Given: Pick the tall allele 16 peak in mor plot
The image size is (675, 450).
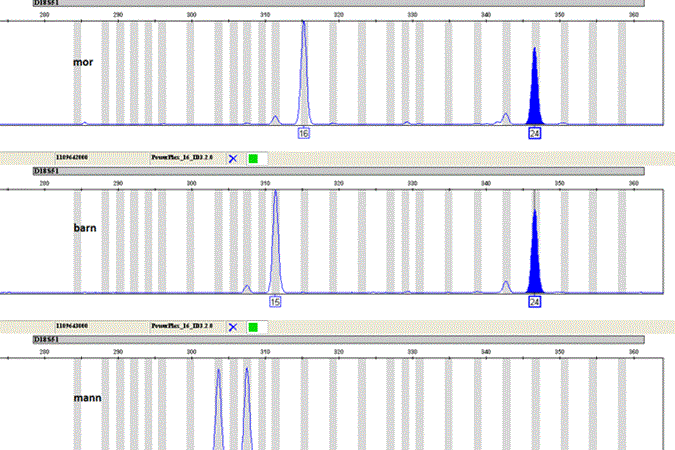Looking at the screenshot, I should coord(304,73).
